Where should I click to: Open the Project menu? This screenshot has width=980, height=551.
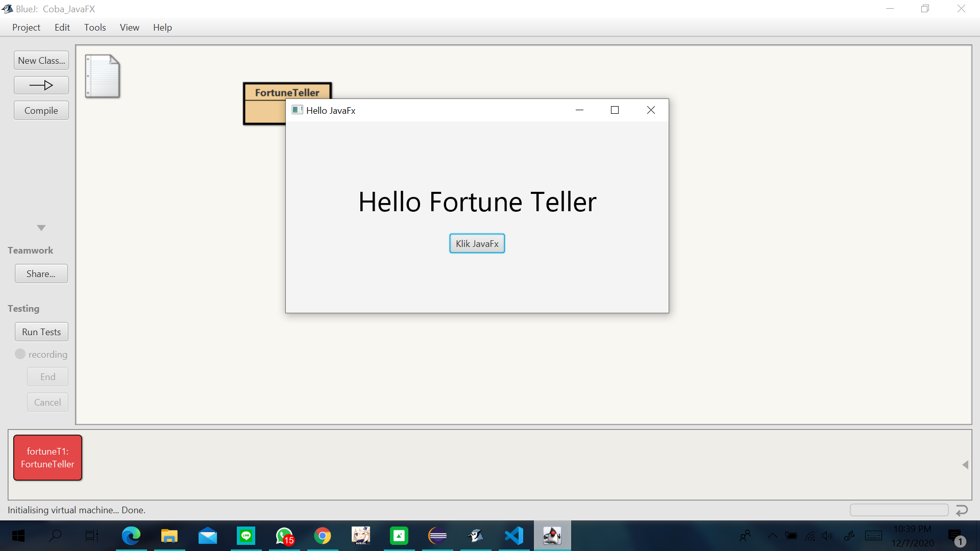click(x=26, y=28)
